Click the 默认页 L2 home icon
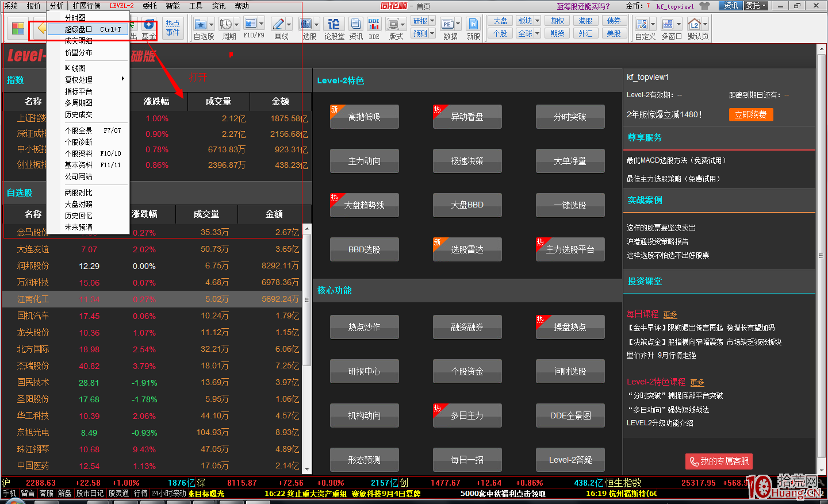 [695, 24]
